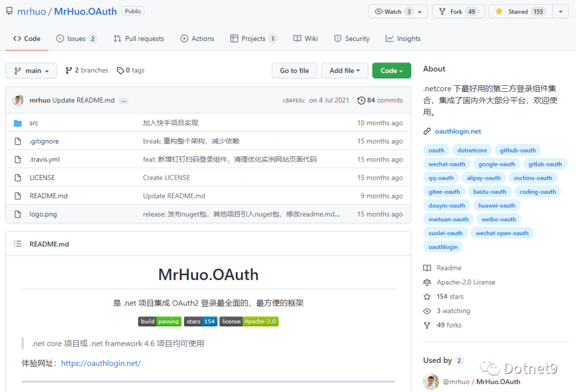This screenshot has width=576, height=392.
Task: Open README table of contents list icon
Action: point(18,244)
